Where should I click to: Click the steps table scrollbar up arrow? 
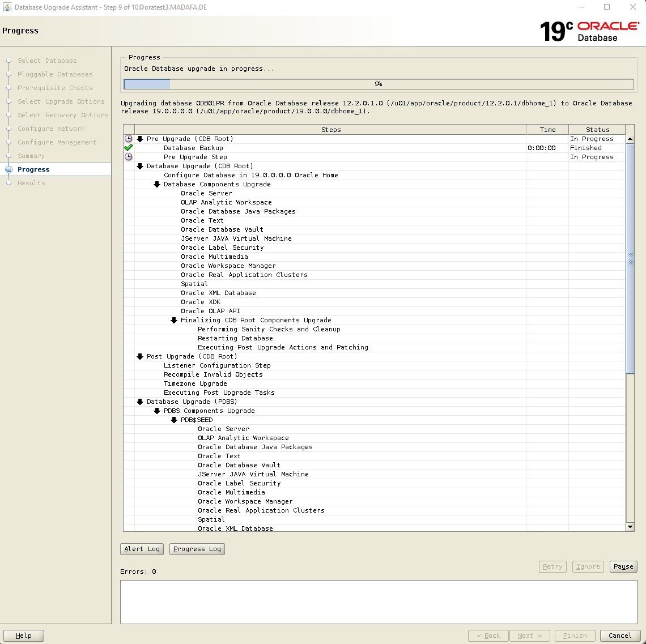(630, 139)
